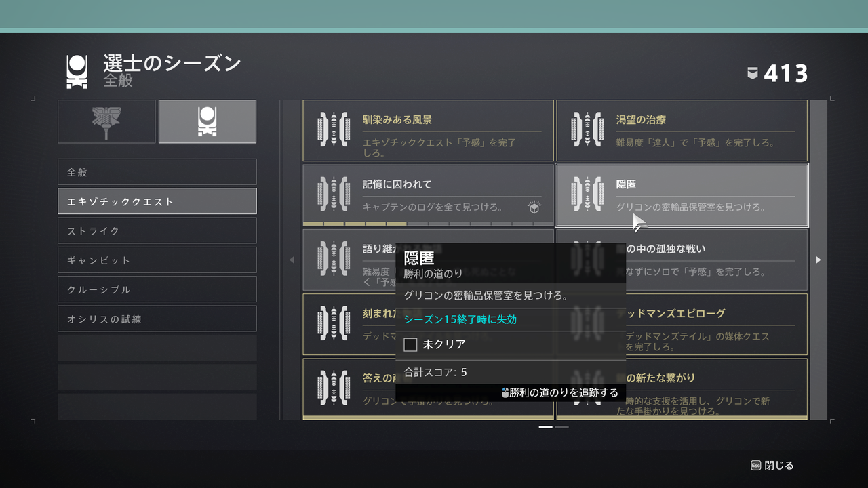Viewport: 868px width, 488px height.
Task: Click the 413 triumph score value
Action: pyautogui.click(x=786, y=73)
